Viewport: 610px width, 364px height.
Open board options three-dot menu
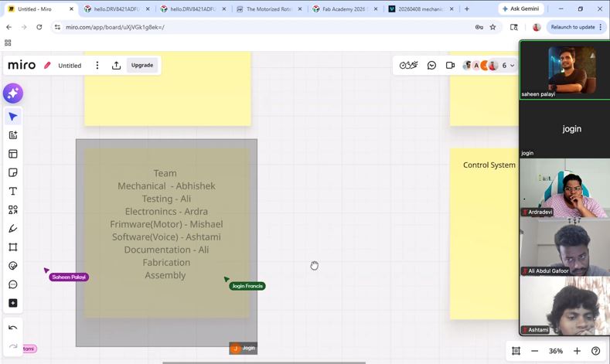pyautogui.click(x=97, y=66)
